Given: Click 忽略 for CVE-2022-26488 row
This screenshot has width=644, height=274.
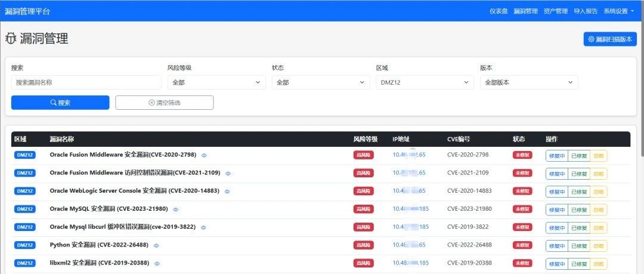Looking at the screenshot, I should 599,245.
